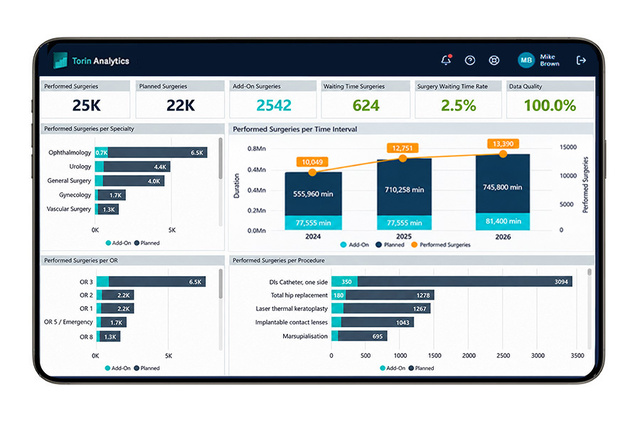Click the 555,960 min planned bar
The image size is (640, 427).
(313, 194)
